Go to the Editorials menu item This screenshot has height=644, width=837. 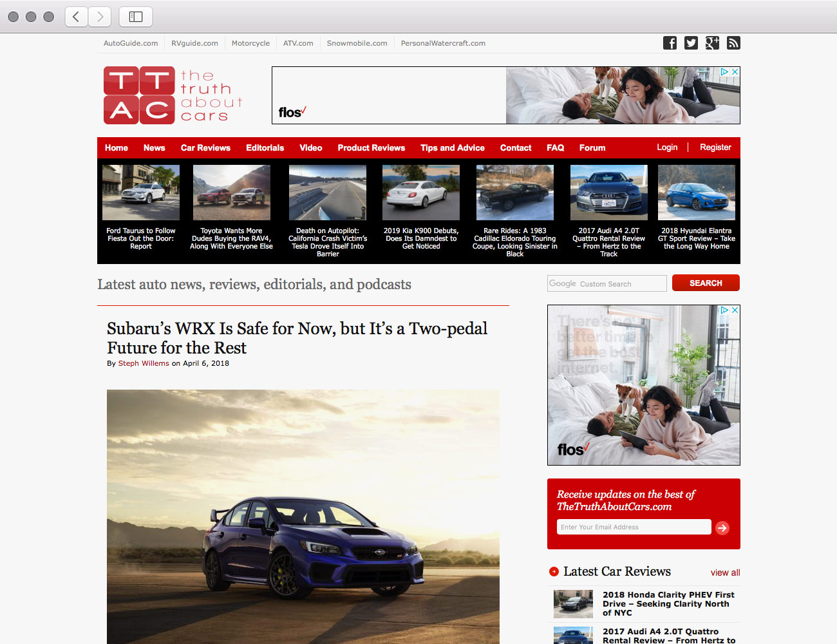265,147
